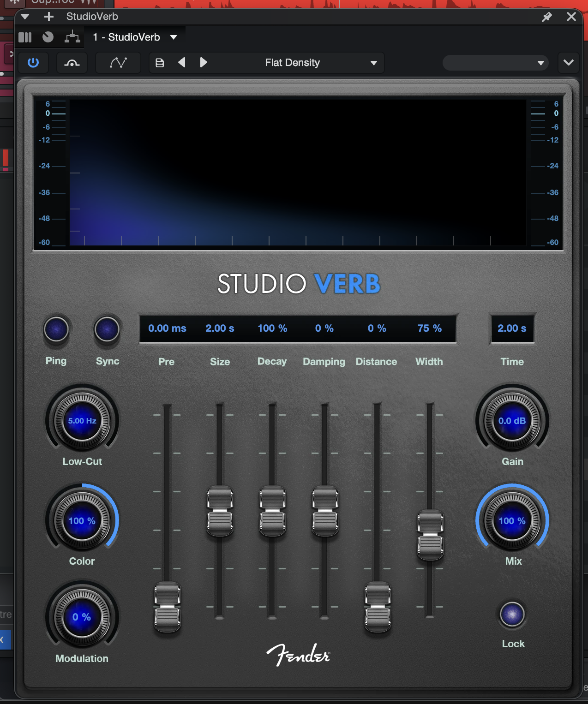Click the Time value display showing 2.00 s

click(x=512, y=328)
